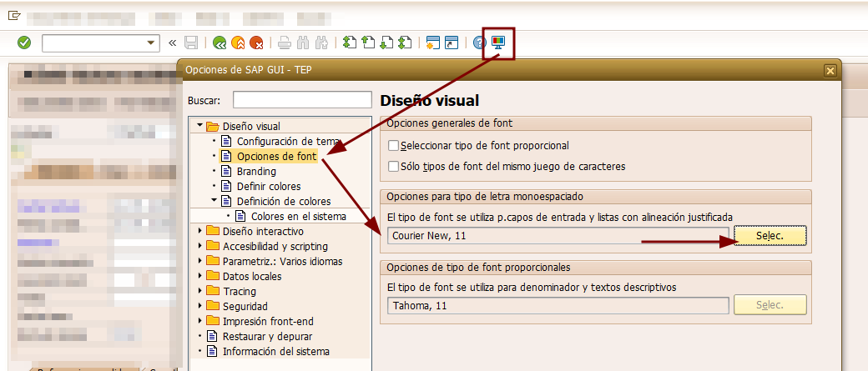Click Opciones generales de font group title
The height and width of the screenshot is (371, 868).
pyautogui.click(x=450, y=123)
